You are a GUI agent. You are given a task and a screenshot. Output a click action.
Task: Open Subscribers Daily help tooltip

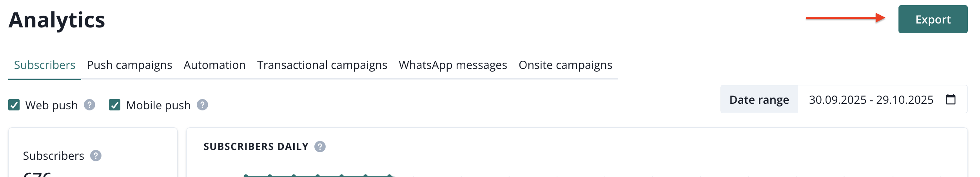coord(320,146)
